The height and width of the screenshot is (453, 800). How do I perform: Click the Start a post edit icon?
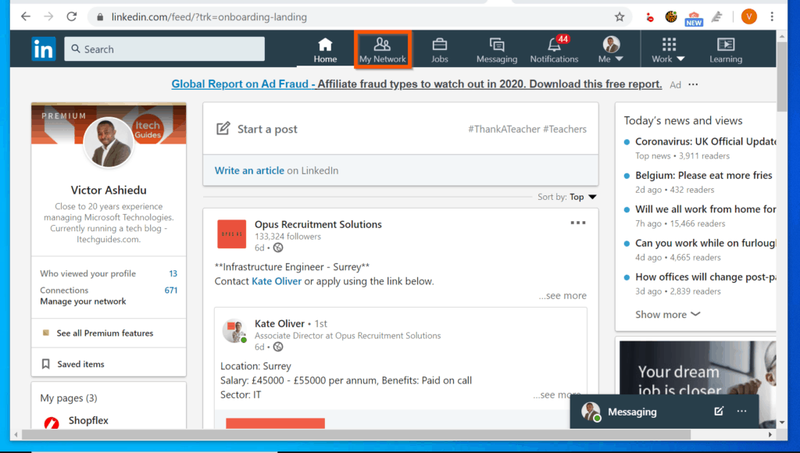coord(223,129)
